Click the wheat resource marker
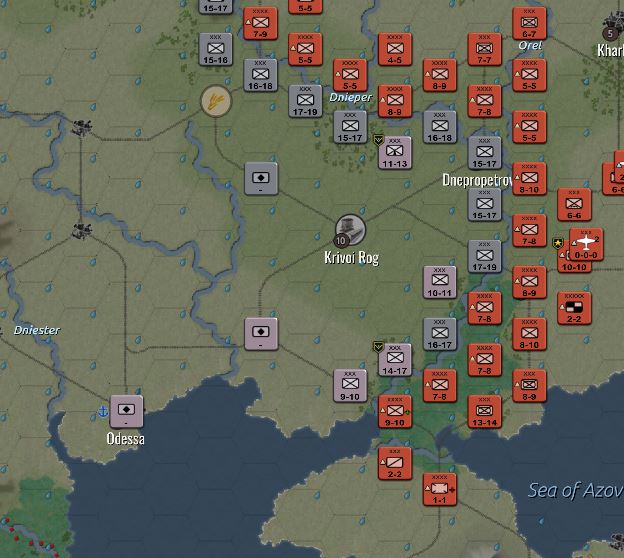The image size is (624, 558). point(216,101)
